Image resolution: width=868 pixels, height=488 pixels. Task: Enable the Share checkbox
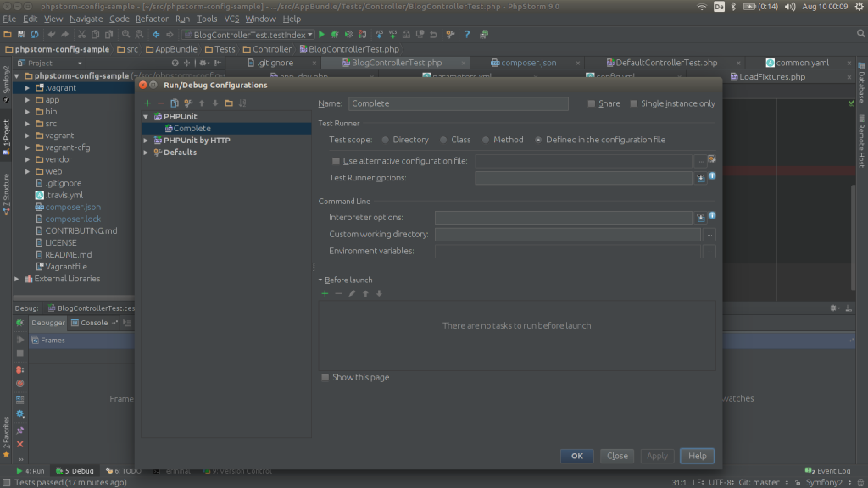[591, 103]
